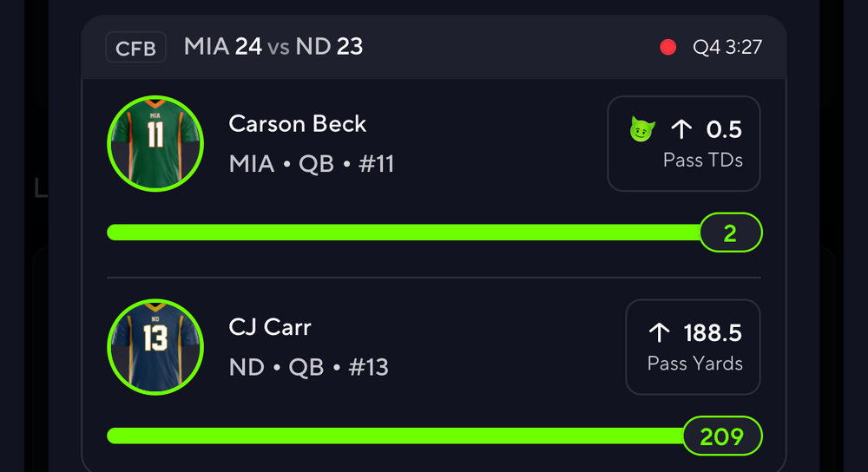Click the Pass Yards stat label
The image size is (868, 472).
695,364
